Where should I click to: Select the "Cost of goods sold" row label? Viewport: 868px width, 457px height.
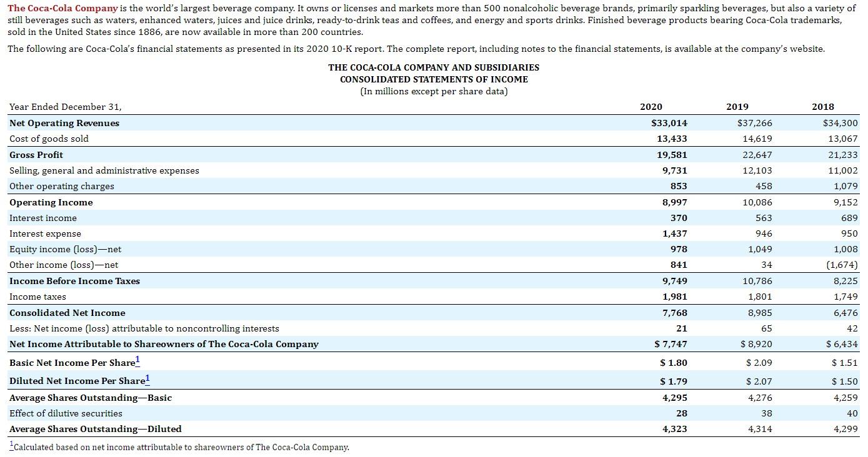(49, 139)
